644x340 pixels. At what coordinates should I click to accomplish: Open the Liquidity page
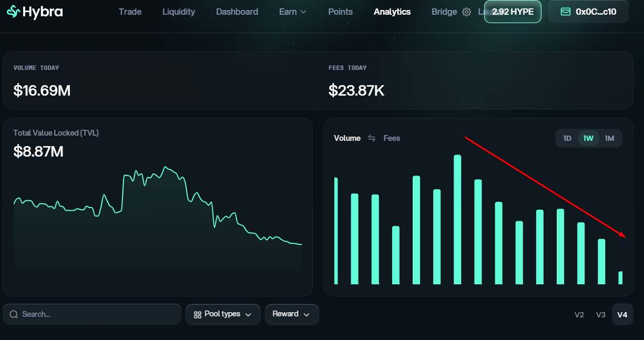tap(179, 12)
